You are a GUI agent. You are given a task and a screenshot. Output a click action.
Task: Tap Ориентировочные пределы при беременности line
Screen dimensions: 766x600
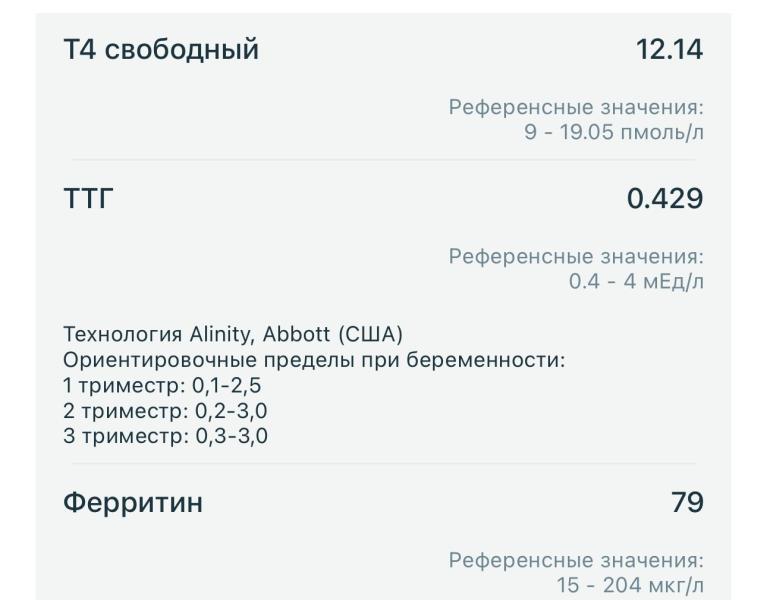[314, 360]
